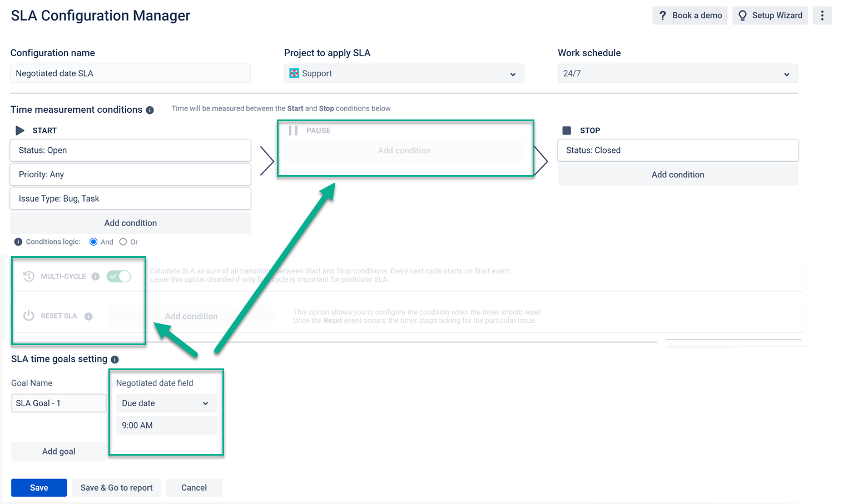The width and height of the screenshot is (843, 504).
Task: Click the Configuration name input field
Action: click(130, 73)
